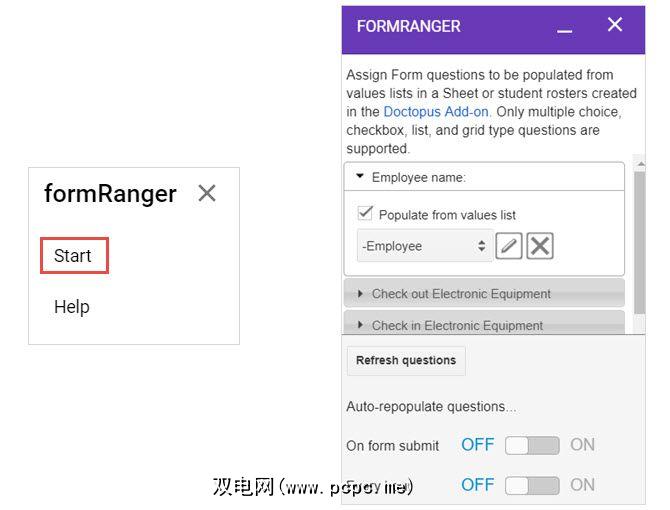This screenshot has height=510, width=670.
Task: Click the FORMRANGER title in purple header
Action: [408, 27]
